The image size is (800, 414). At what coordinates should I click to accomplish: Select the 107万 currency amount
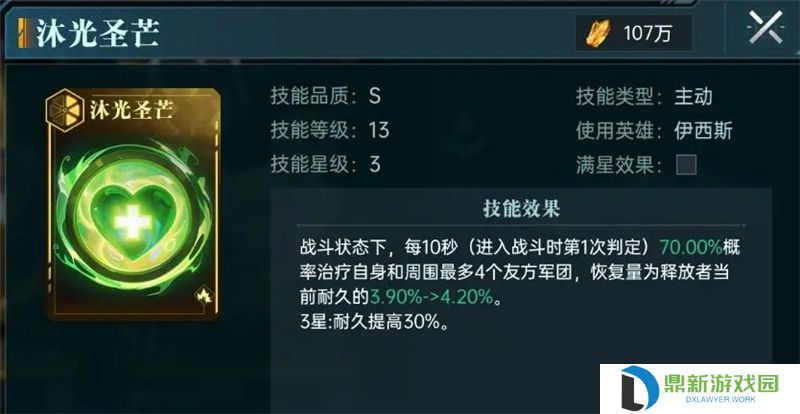[x=647, y=34]
